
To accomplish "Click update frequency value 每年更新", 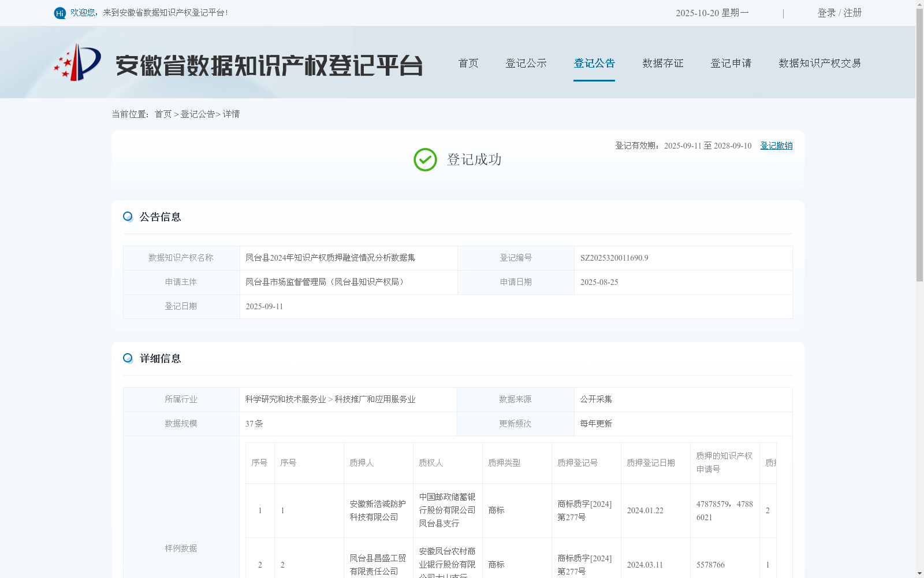I will (596, 424).
